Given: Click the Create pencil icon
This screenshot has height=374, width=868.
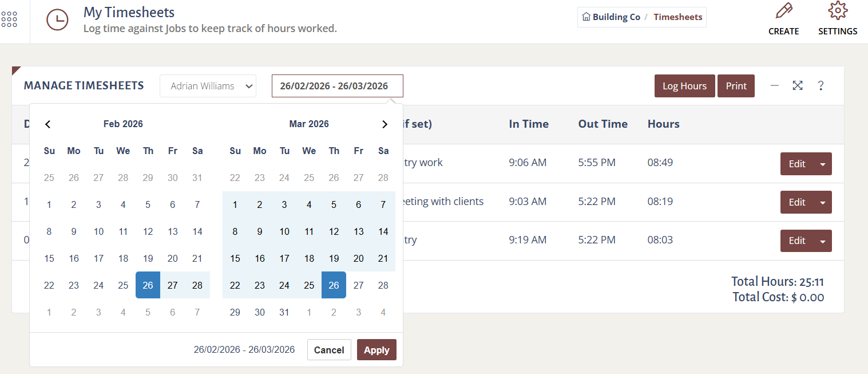Looking at the screenshot, I should coord(783,11).
